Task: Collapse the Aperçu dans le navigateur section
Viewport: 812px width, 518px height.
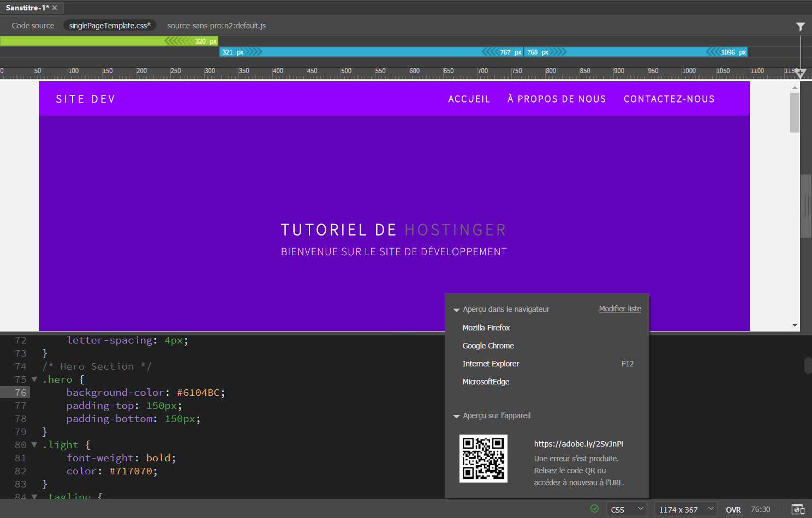Action: pos(456,310)
